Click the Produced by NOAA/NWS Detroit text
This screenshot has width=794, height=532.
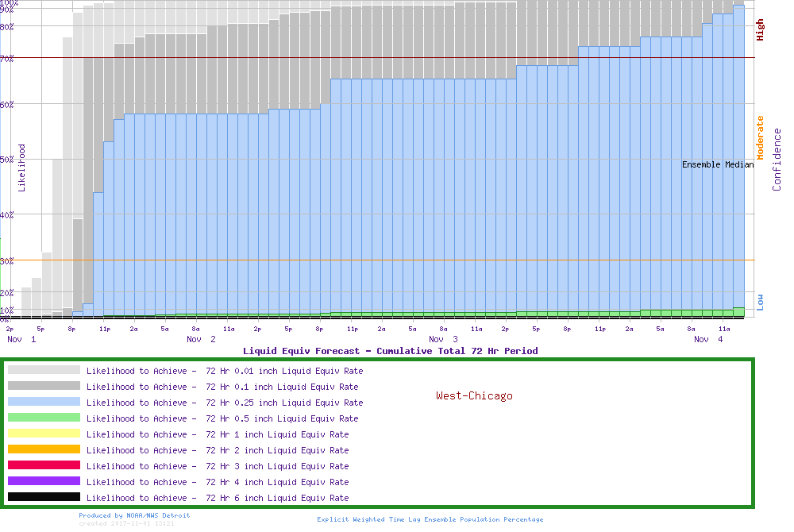tap(134, 515)
